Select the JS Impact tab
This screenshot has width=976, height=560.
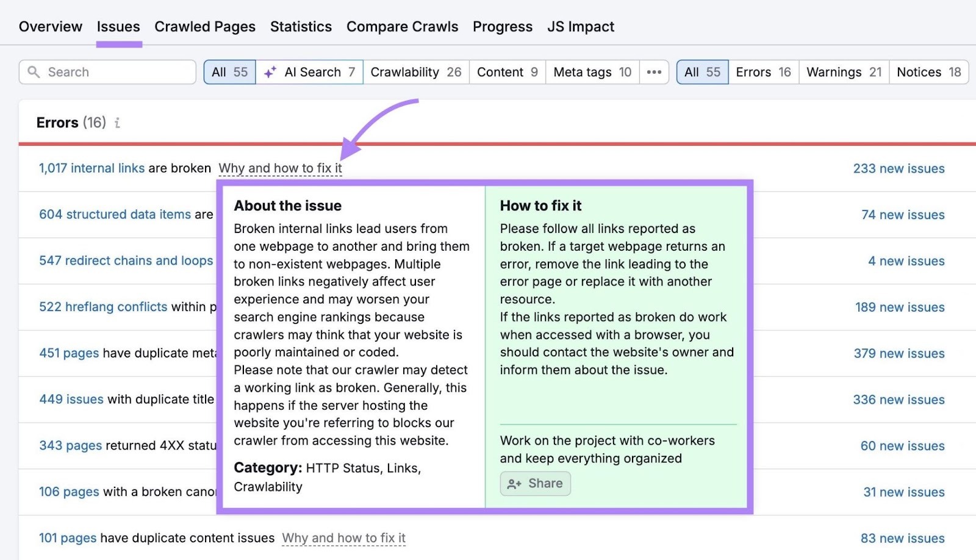pos(580,26)
